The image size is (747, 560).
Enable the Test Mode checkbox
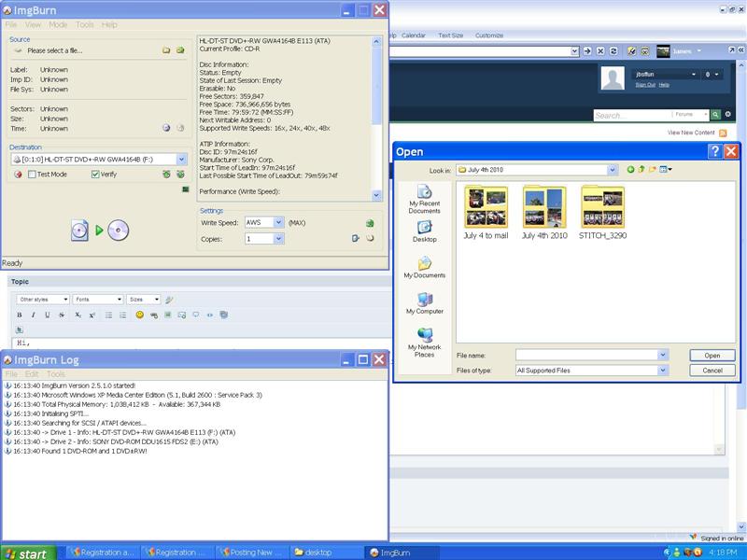coord(32,175)
